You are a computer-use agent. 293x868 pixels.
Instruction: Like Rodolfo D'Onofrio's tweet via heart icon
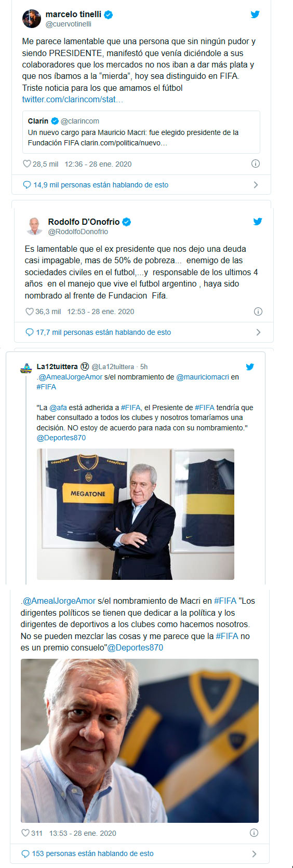tap(30, 311)
